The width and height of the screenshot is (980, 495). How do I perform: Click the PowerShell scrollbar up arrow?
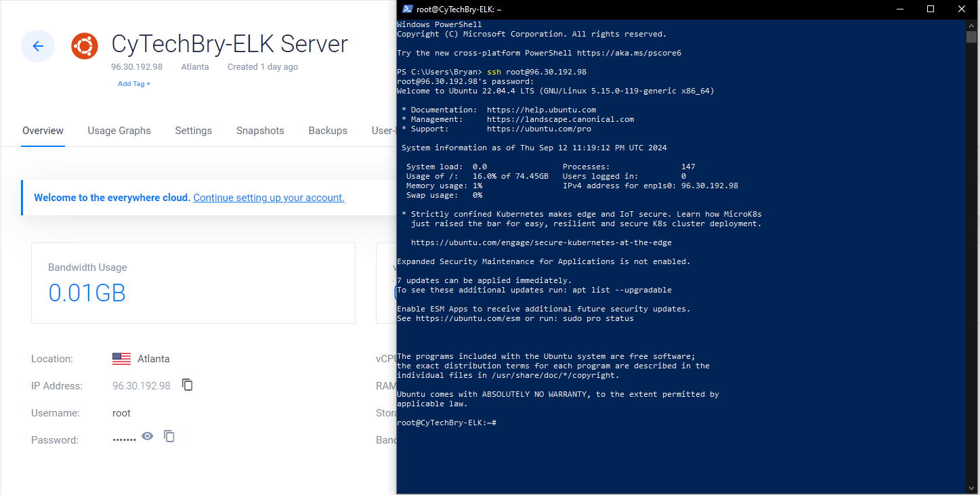pyautogui.click(x=972, y=25)
